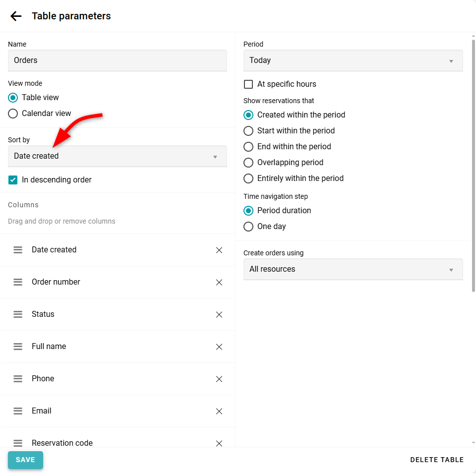This screenshot has height=473, width=476.
Task: Remove the Status column
Action: (219, 314)
